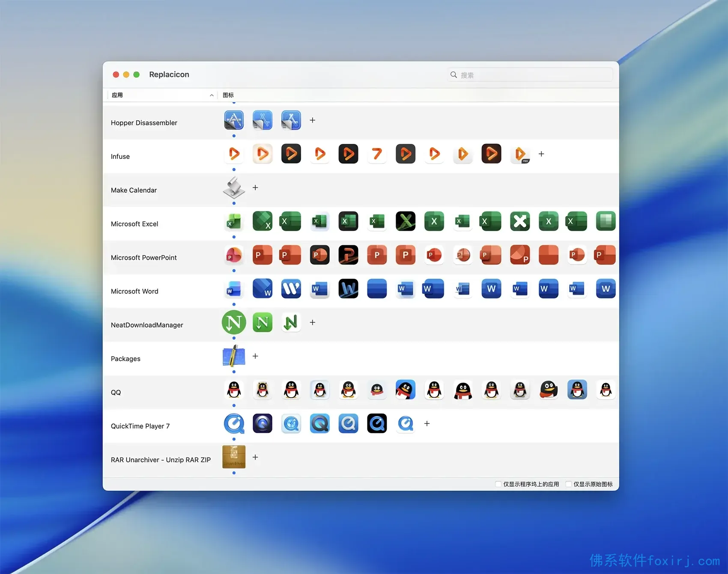Add an icon for NeatDownloadManager
Viewport: 728px width, 574px height.
313,322
